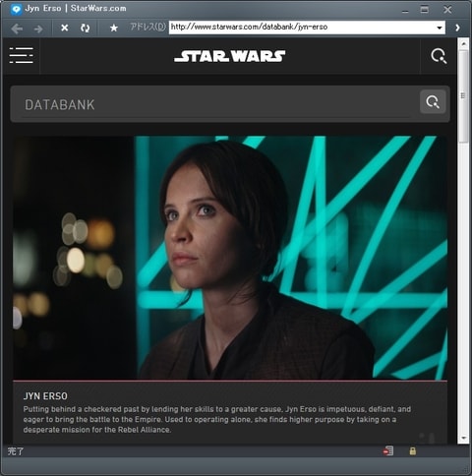Click the scrollbar down arrow
The height and width of the screenshot is (476, 472).
point(463,438)
